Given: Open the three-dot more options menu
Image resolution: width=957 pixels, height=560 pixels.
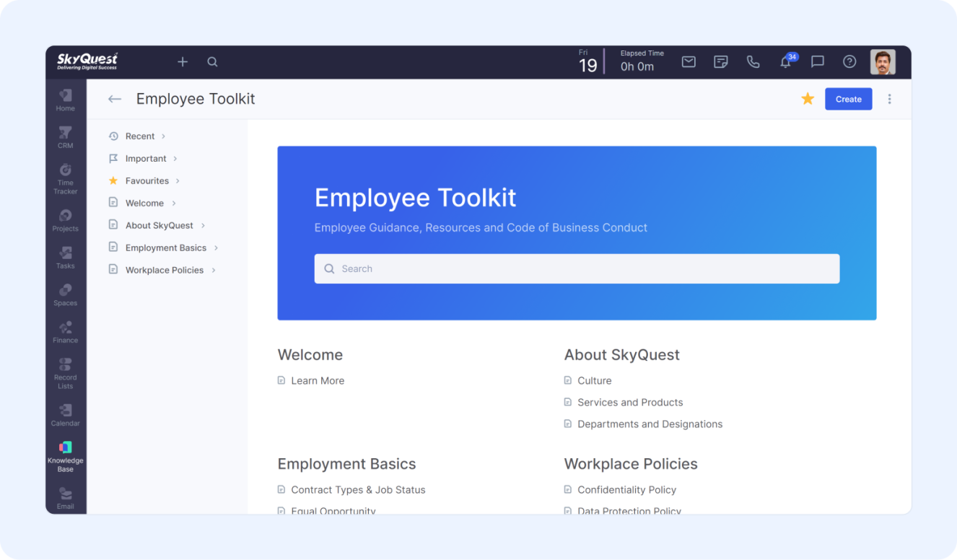Looking at the screenshot, I should point(889,99).
